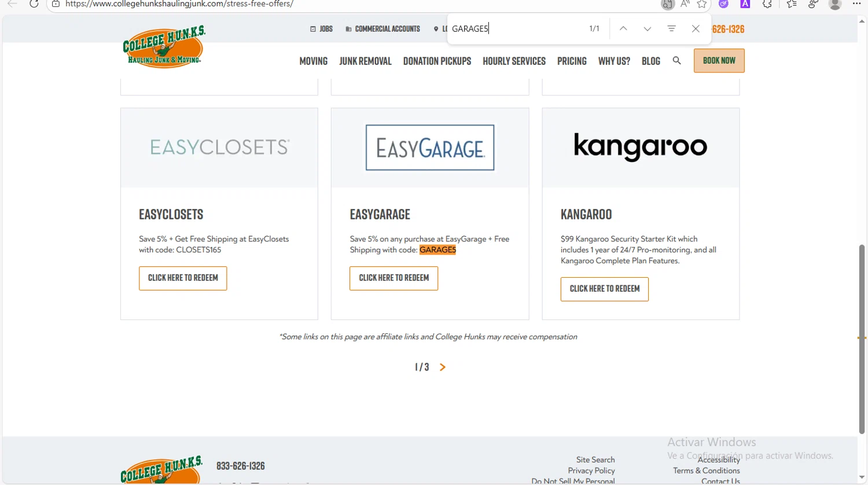Viewport: 868px width, 485px height.
Task: Click the affiliate links disclaimer text
Action: click(x=428, y=337)
